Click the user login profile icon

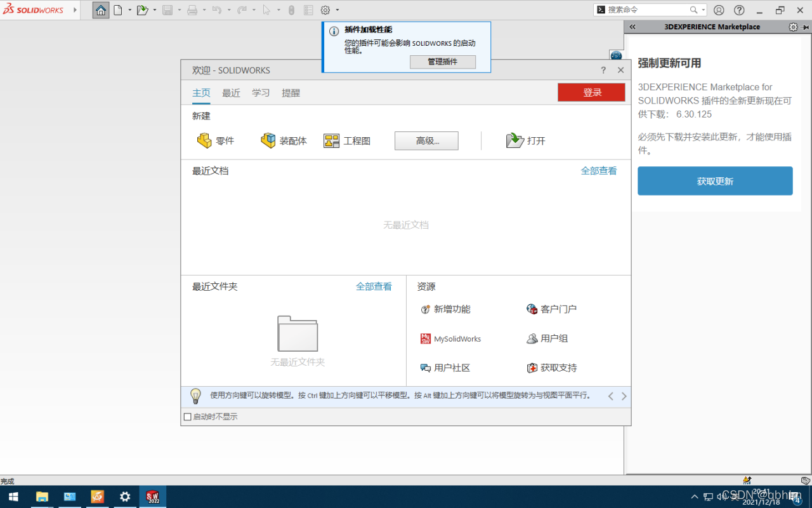pyautogui.click(x=719, y=10)
